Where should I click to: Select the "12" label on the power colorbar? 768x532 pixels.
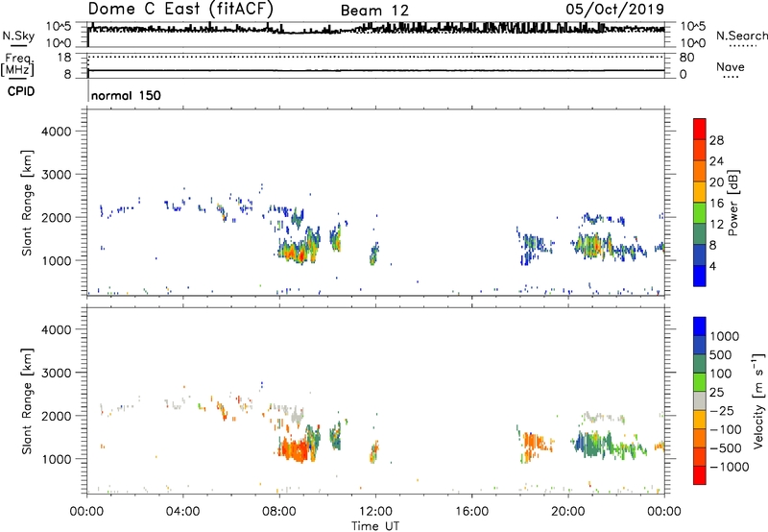[716, 225]
